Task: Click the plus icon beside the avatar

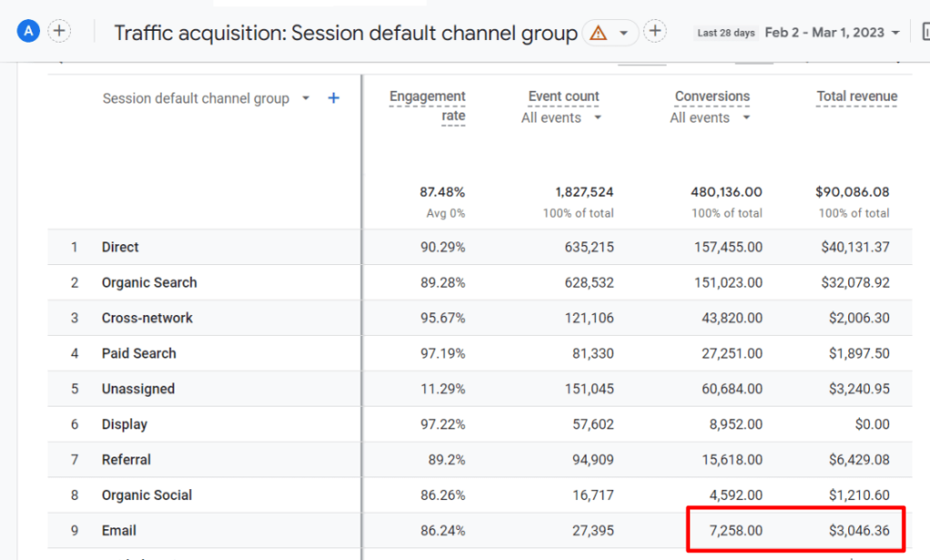Action: coord(59,30)
